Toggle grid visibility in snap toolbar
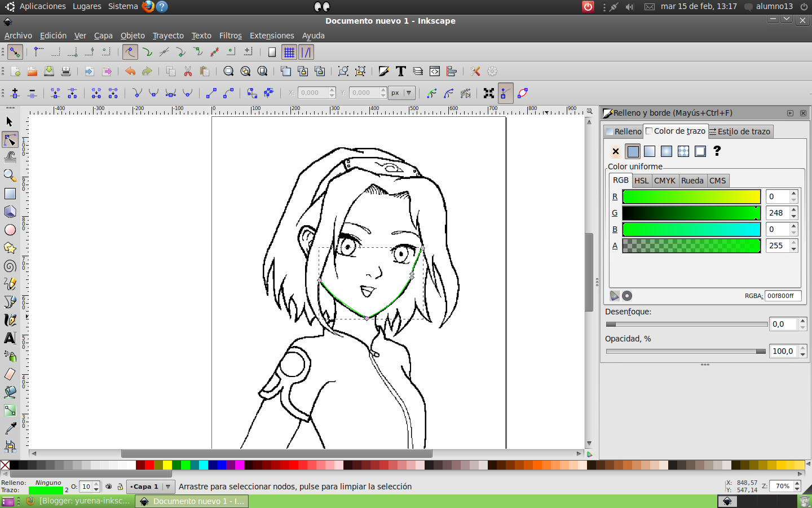The height and width of the screenshot is (508, 812). pos(289,51)
